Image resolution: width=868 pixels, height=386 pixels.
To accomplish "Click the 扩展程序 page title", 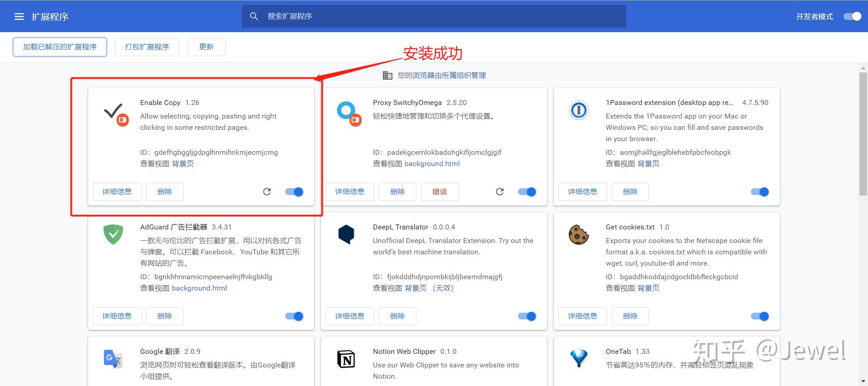I will click(x=50, y=17).
